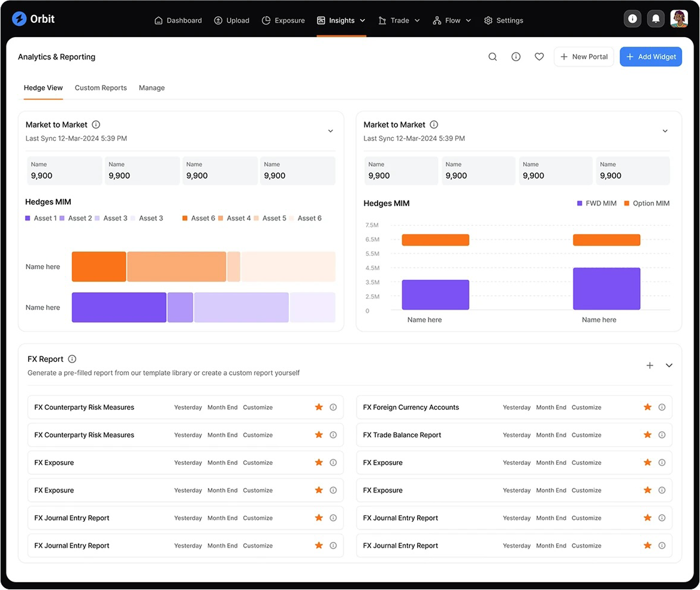The width and height of the screenshot is (700, 590).
Task: Click info icon on FX Trade Balance Report row
Action: click(662, 435)
